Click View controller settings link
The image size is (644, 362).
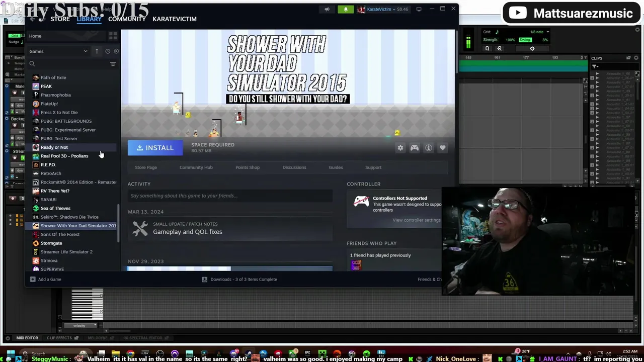(x=417, y=220)
